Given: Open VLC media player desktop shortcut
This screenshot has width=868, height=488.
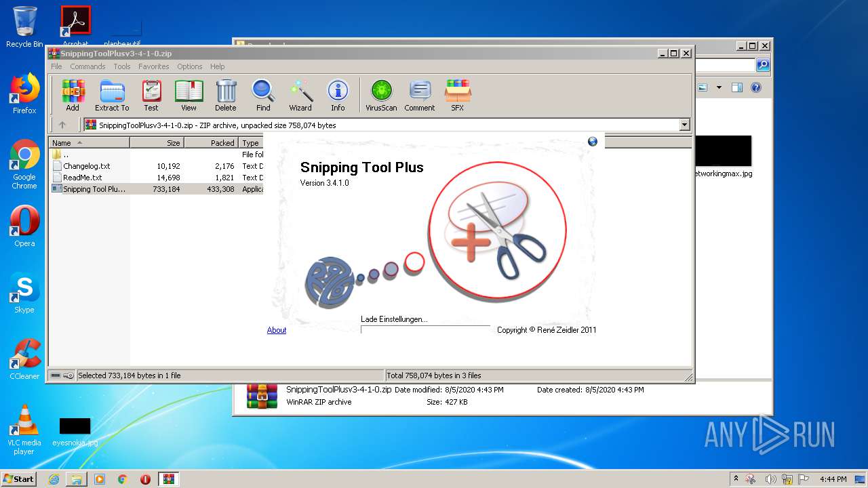Looking at the screenshot, I should [24, 430].
